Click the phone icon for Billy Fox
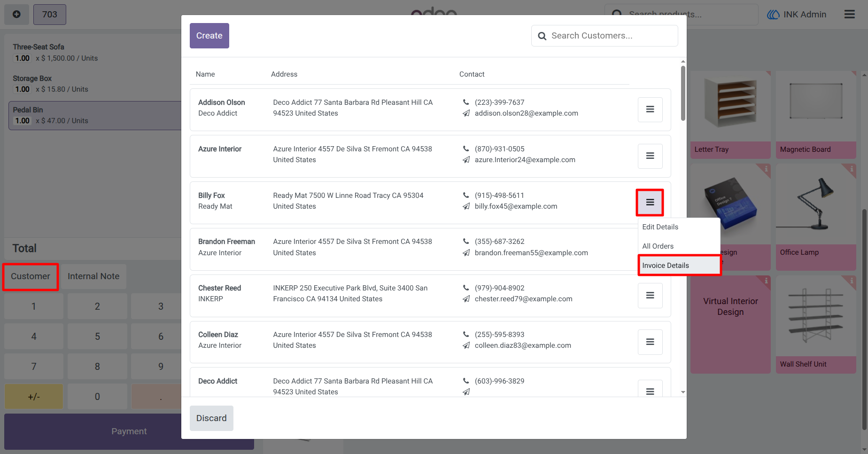This screenshot has height=454, width=868. (x=466, y=195)
